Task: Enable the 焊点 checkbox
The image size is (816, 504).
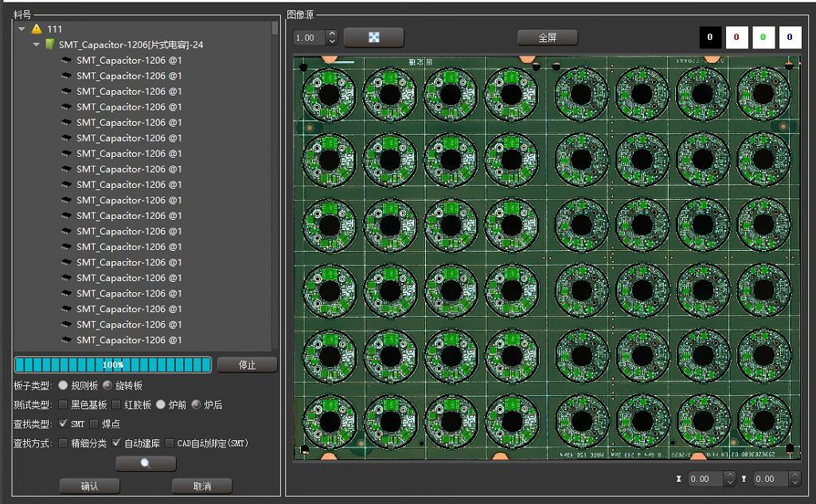Action: 94,424
